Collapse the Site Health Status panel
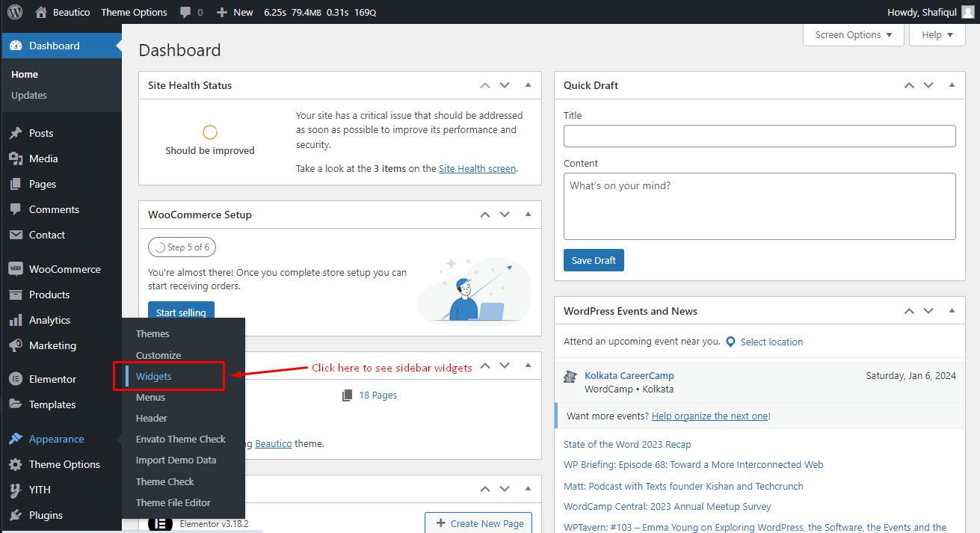 tap(528, 85)
